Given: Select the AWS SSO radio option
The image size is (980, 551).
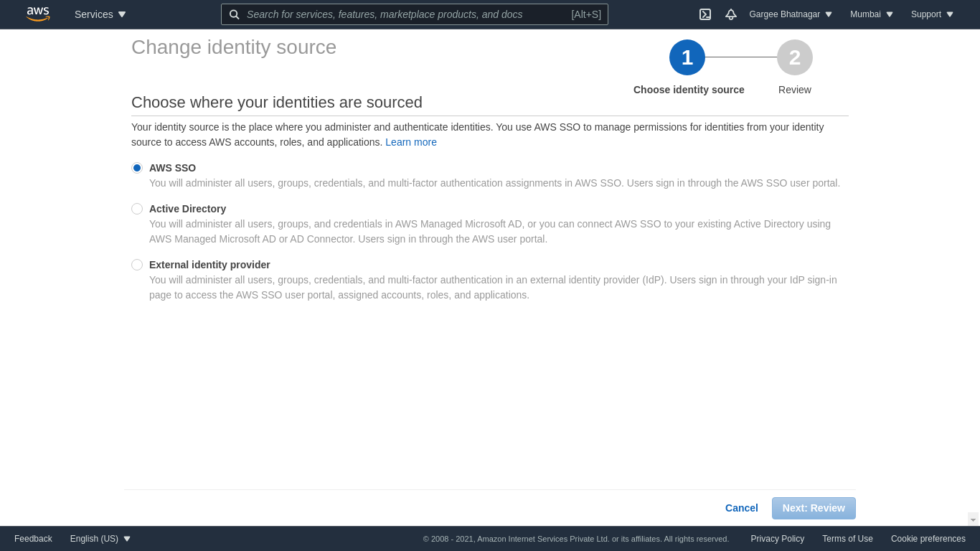Looking at the screenshot, I should coord(137,168).
